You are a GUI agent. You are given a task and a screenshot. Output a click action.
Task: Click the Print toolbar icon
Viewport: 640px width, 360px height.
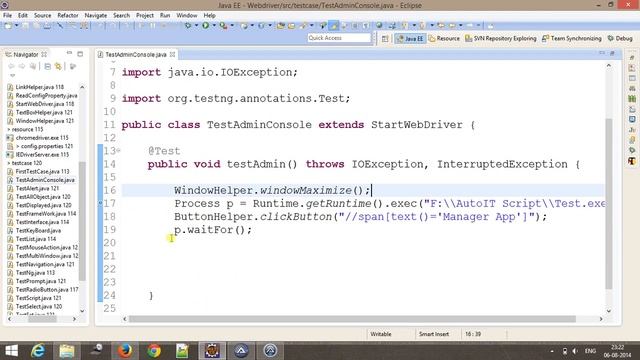[47, 25]
